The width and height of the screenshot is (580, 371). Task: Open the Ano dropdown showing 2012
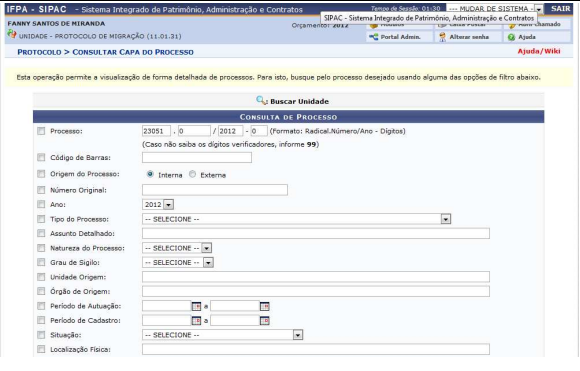tap(158, 205)
